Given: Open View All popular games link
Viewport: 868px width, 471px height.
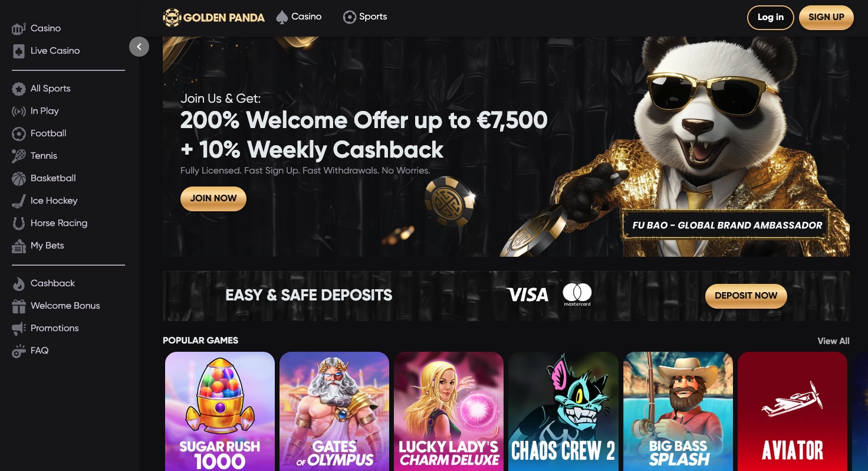Looking at the screenshot, I should (833, 341).
